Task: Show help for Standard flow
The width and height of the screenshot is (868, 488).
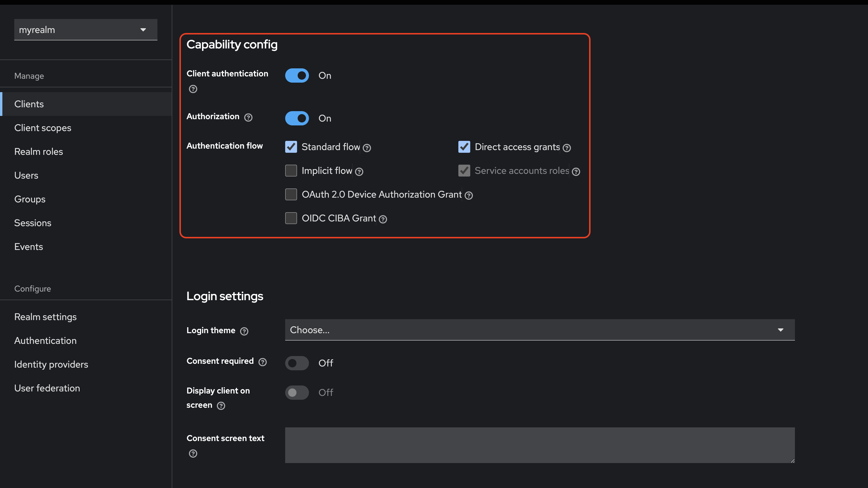Action: 367,148
